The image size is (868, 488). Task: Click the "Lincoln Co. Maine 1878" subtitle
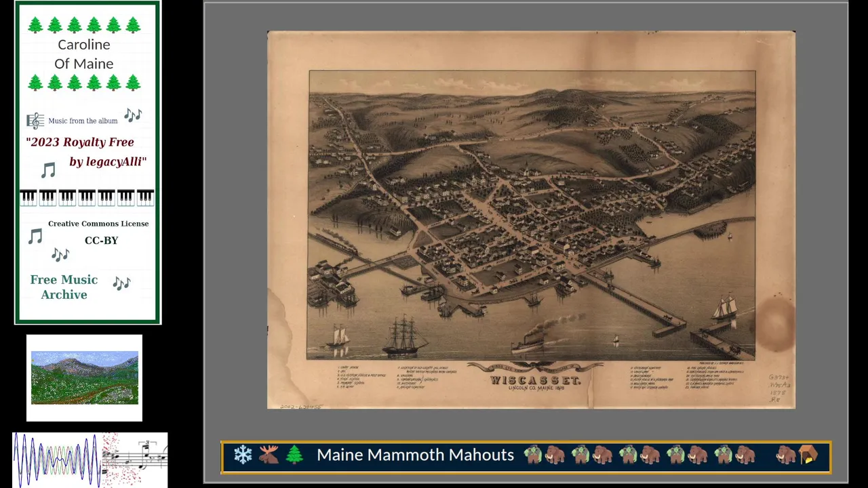(x=536, y=388)
